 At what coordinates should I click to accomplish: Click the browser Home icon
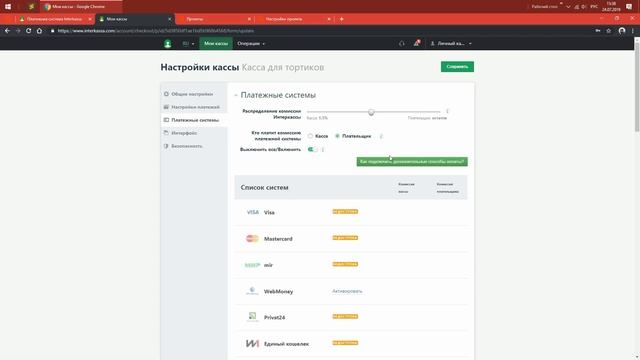[x=39, y=31]
